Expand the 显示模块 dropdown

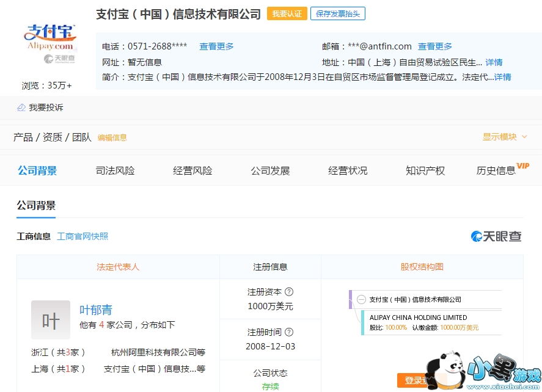coord(505,137)
